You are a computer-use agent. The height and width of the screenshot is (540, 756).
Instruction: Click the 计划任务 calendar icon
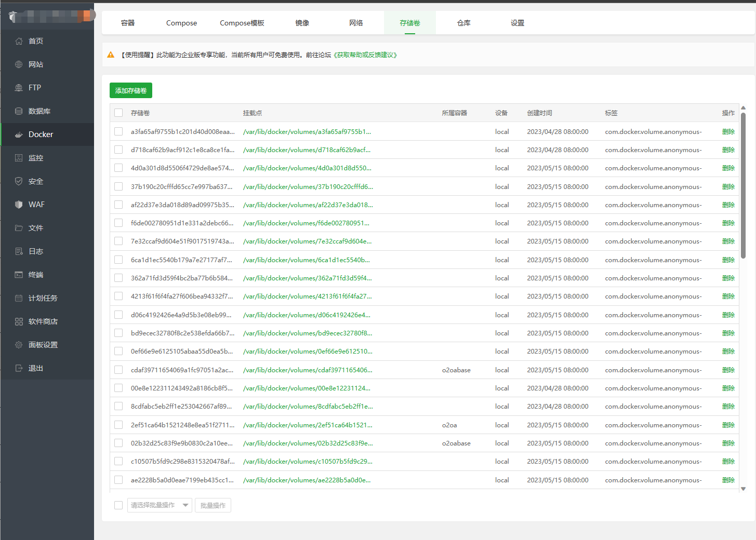tap(19, 298)
